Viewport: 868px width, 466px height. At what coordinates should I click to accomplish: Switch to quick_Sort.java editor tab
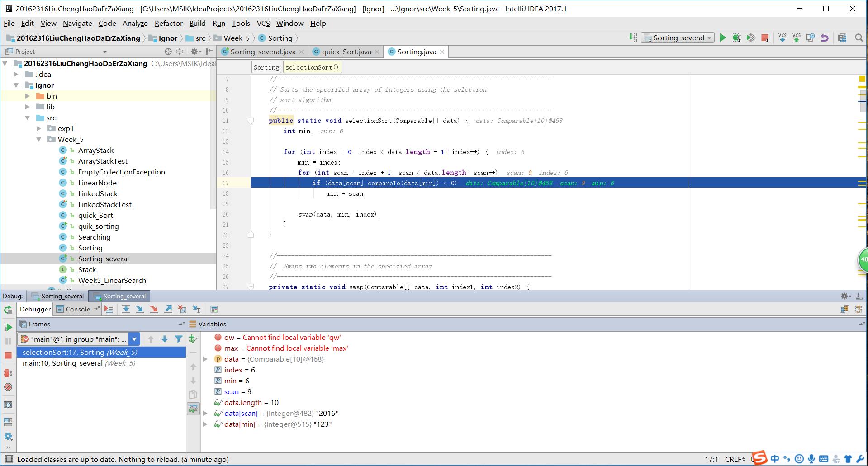coord(346,52)
